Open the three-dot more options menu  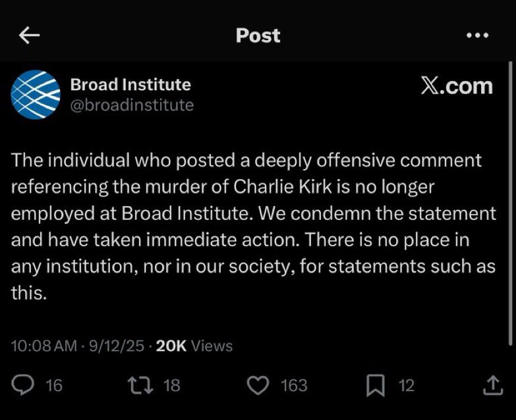pyautogui.click(x=476, y=36)
